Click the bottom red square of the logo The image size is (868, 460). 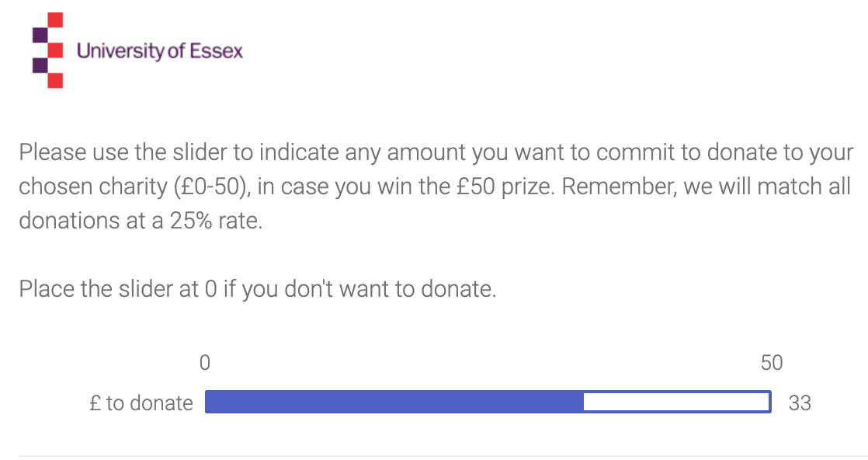tap(55, 80)
